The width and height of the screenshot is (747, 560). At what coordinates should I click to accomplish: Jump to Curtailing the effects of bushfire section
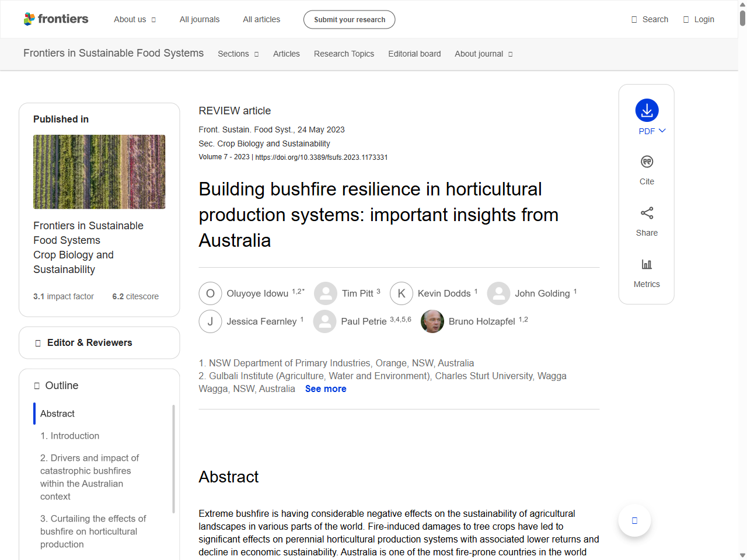coord(93,531)
